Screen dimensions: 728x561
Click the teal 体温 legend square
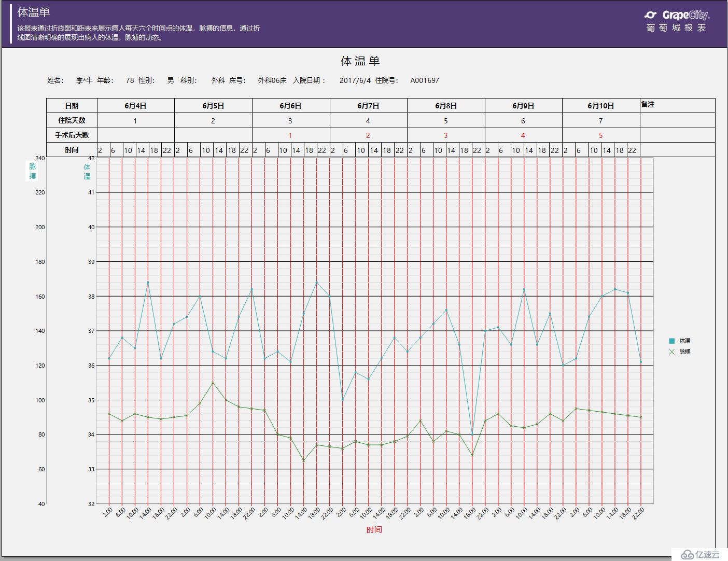pyautogui.click(x=672, y=341)
